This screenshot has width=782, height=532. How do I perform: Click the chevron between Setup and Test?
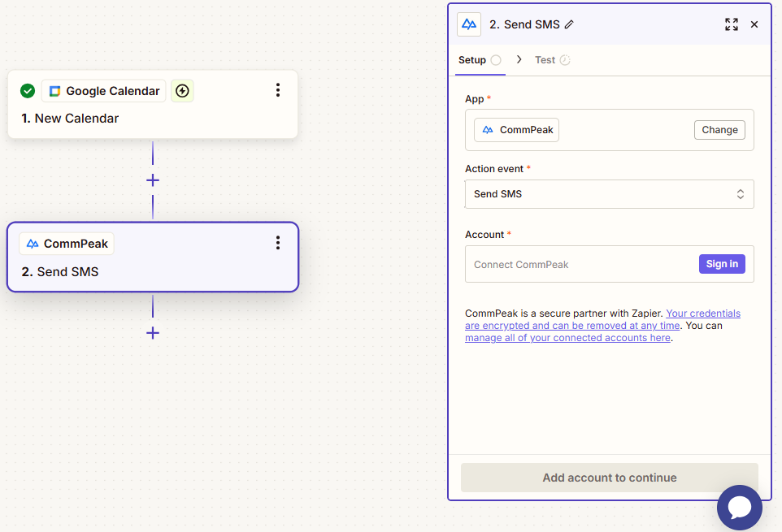tap(519, 59)
